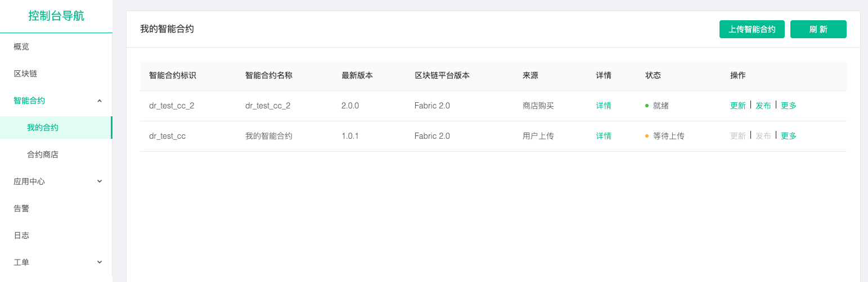Click the 刷新 button

click(818, 29)
